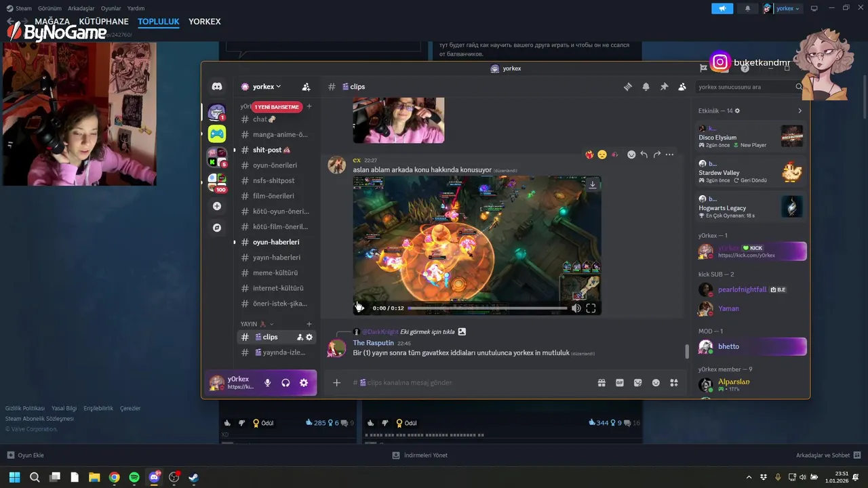Create channel in YAYIN category
868x488 pixels.
pos(309,324)
